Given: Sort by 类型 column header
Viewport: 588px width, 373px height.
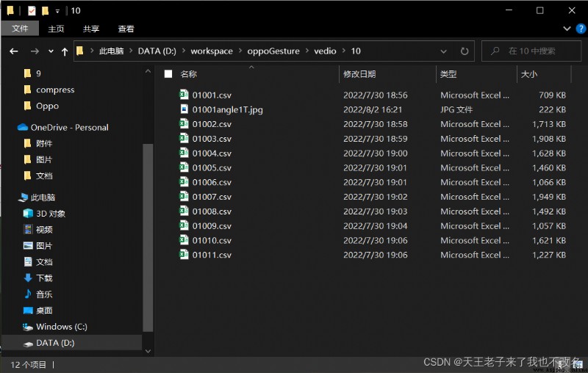Looking at the screenshot, I should coord(448,74).
